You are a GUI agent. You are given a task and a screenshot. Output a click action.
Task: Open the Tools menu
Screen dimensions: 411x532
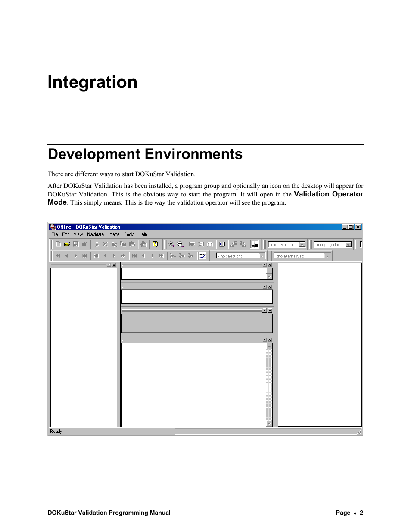pos(129,235)
